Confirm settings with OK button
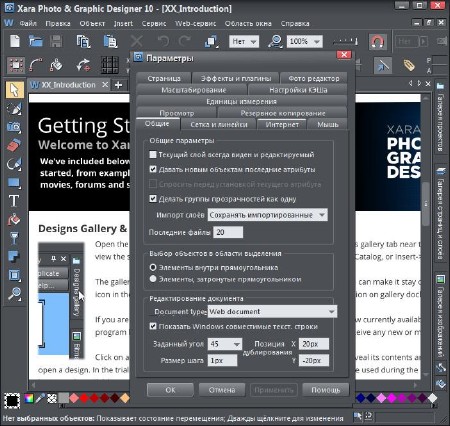Viewport: 450px width, 426px height. tap(170, 390)
